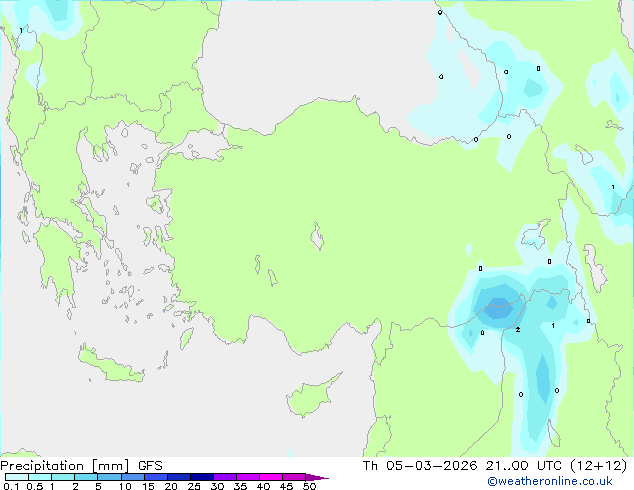Click the '[mm]' unit label
Screen dimensions: 634x490
click(x=110, y=466)
